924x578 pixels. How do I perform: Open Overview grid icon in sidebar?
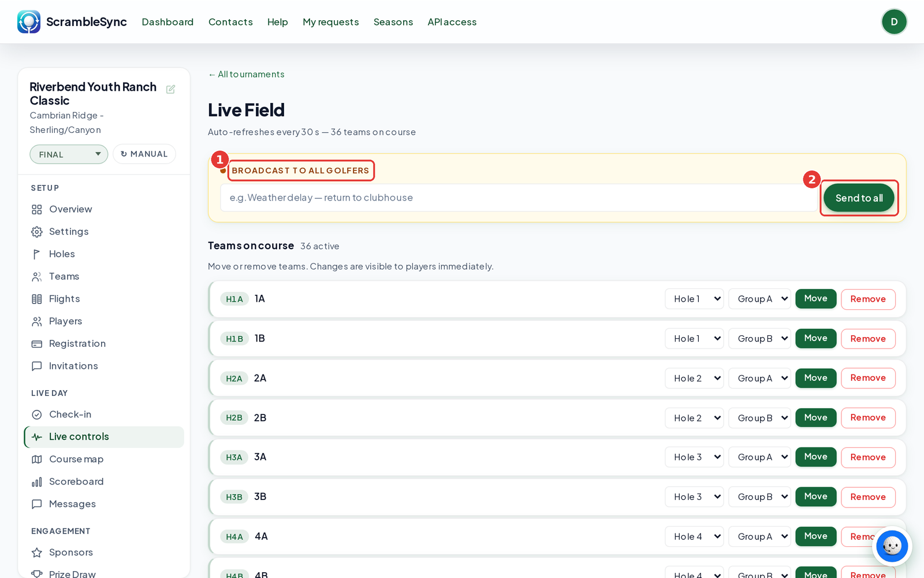(x=37, y=209)
